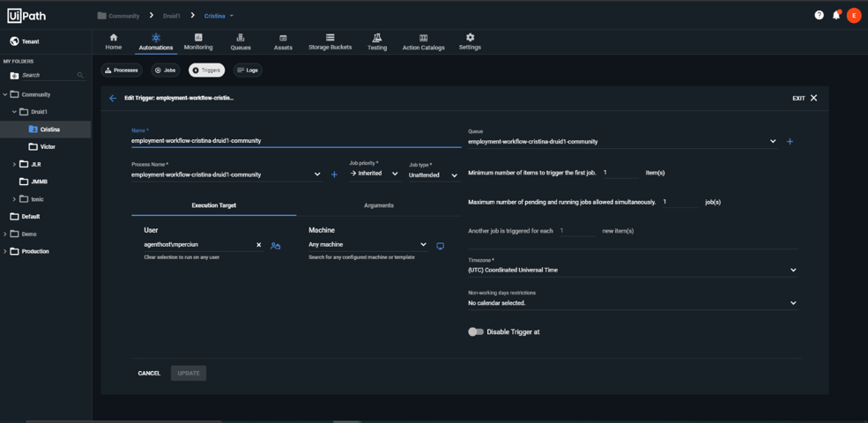
Task: Click maximum pending jobs field
Action: click(x=680, y=202)
